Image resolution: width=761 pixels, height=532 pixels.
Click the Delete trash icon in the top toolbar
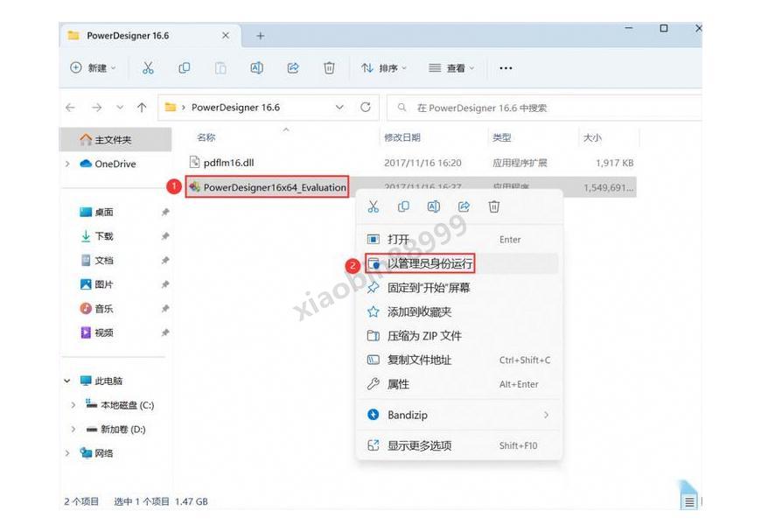pyautogui.click(x=329, y=68)
